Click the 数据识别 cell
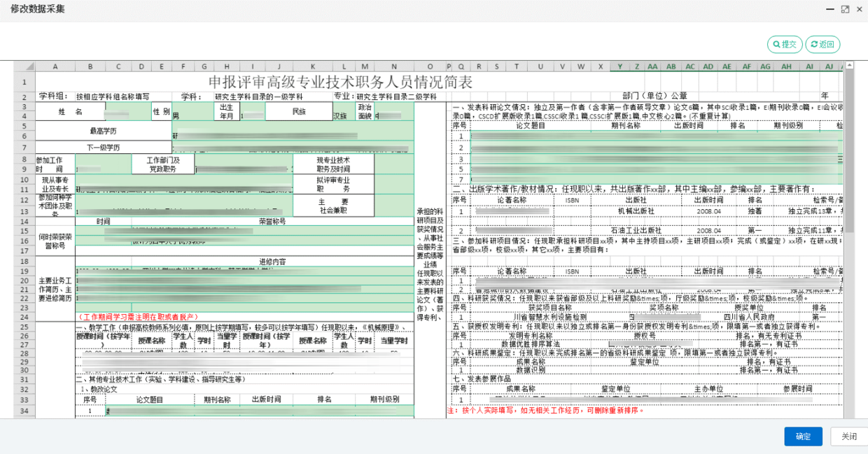This screenshot has height=454, width=868. pyautogui.click(x=531, y=370)
